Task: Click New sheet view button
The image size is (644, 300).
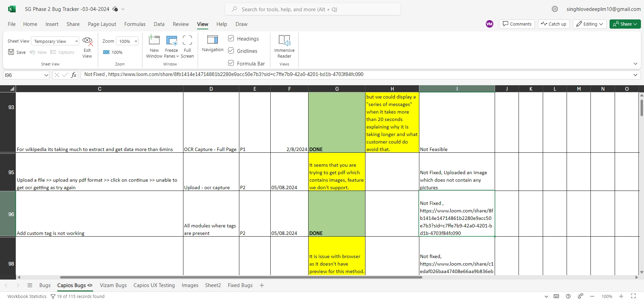Action: pos(38,52)
